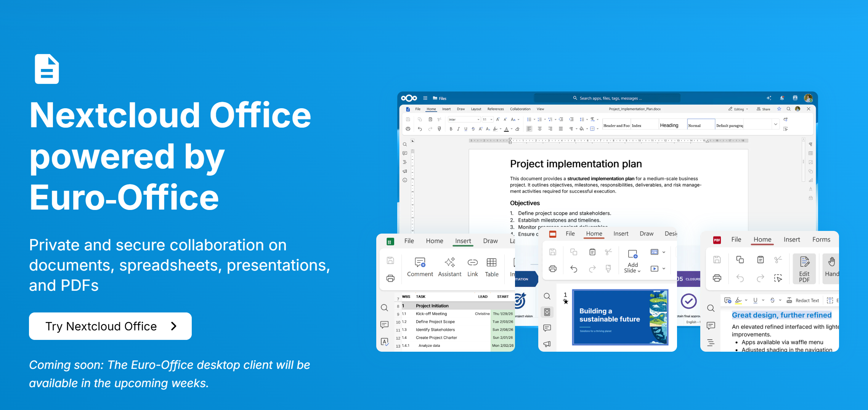Toggle bold formatting in document toolbar

click(451, 129)
